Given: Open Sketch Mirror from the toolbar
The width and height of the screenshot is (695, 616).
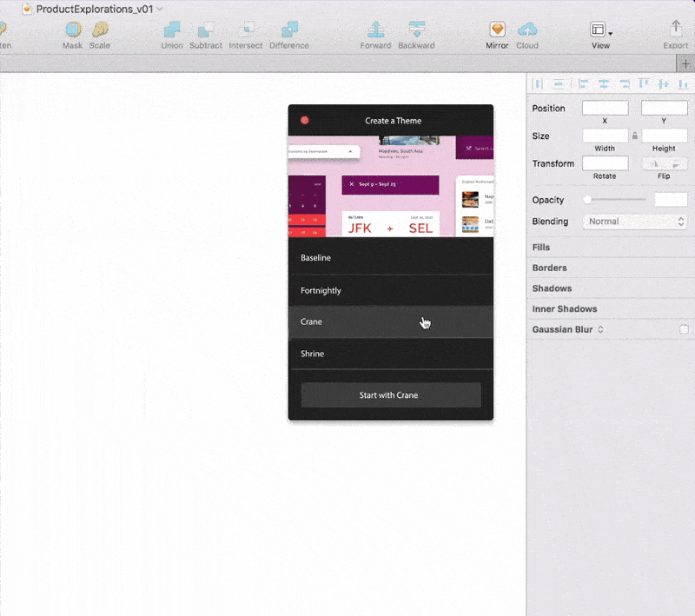Looking at the screenshot, I should point(497,30).
